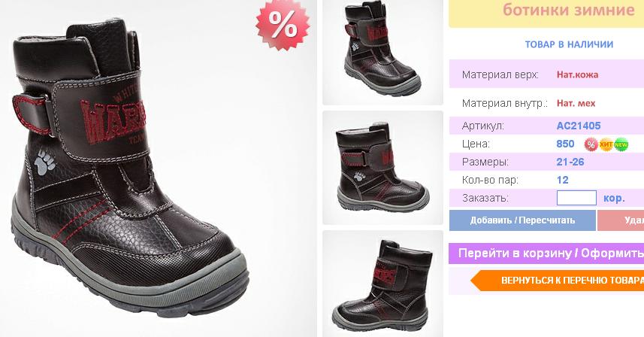Click the red percent discount badge on the main photo
Screen dimensions: 644x337
click(283, 25)
